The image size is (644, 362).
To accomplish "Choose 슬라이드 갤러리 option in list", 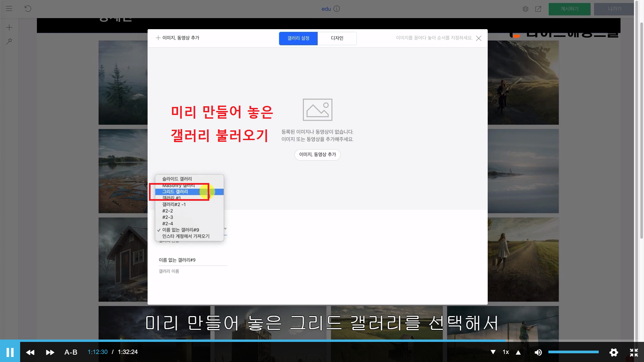I will (177, 179).
